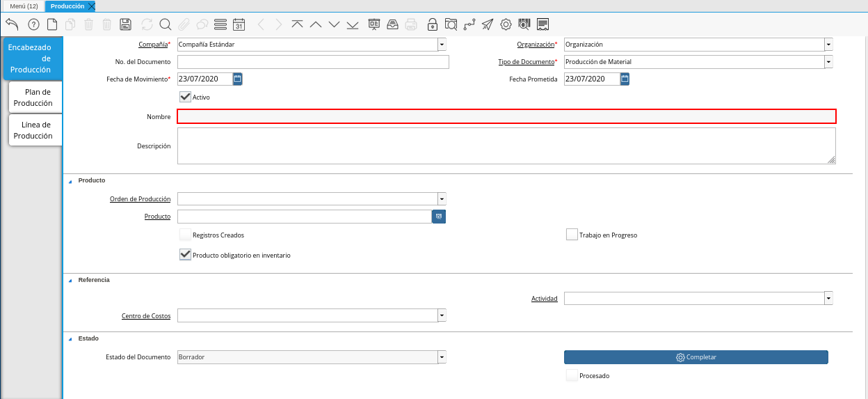Screen dimensions: 868x399
Task: Open calendar picker for Fecha de Movimiento
Action: [237, 79]
